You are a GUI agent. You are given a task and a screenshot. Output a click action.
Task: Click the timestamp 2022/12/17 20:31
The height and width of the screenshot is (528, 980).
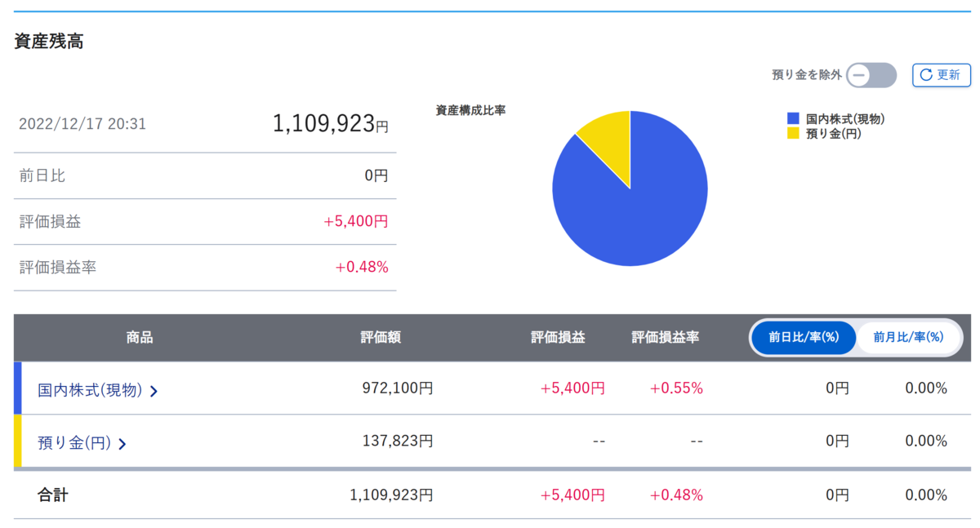pos(82,124)
